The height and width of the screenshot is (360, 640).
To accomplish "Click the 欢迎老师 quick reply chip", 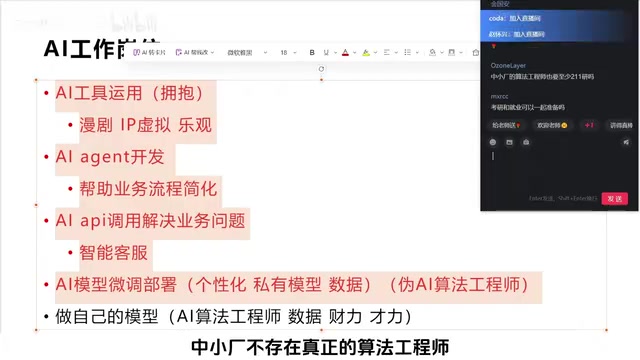I will click(x=552, y=125).
